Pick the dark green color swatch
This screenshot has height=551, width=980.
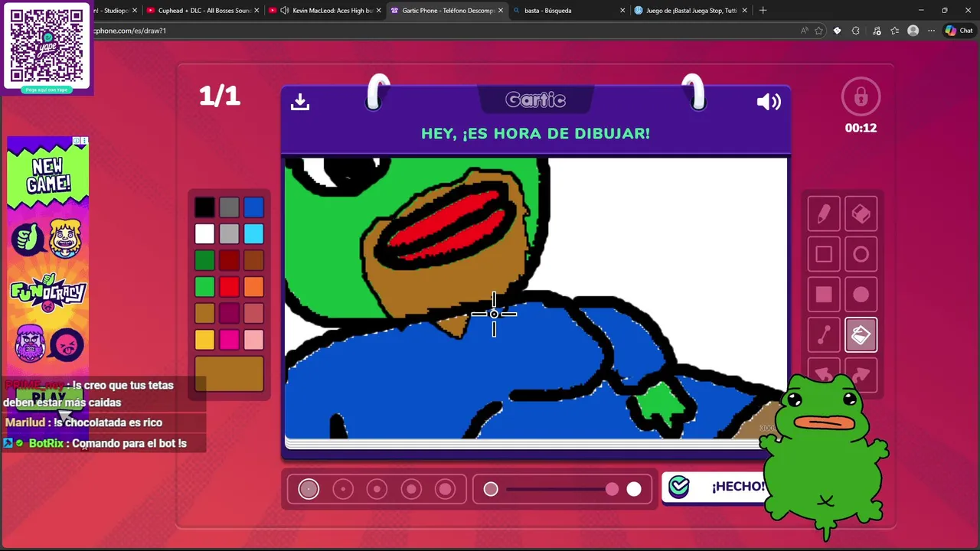tap(204, 260)
